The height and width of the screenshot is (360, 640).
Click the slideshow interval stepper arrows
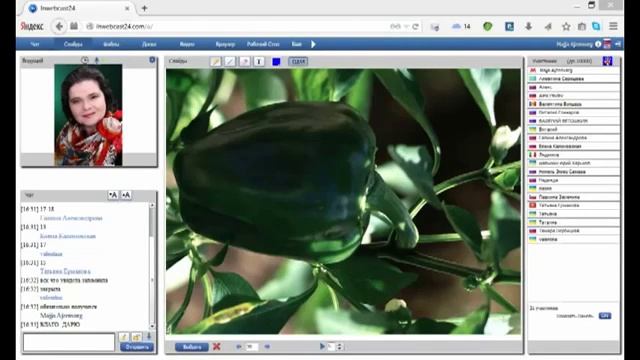[340, 347]
